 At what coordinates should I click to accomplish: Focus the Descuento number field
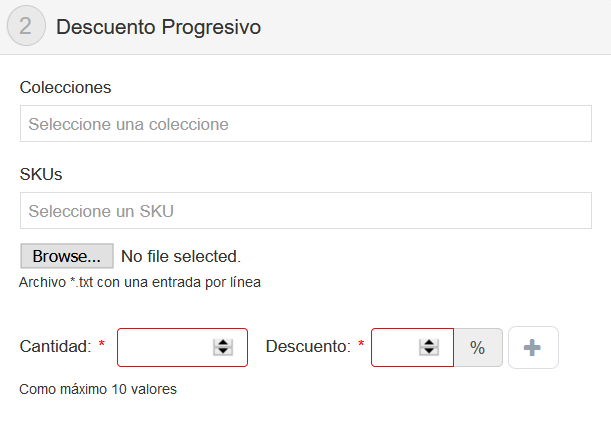point(395,347)
